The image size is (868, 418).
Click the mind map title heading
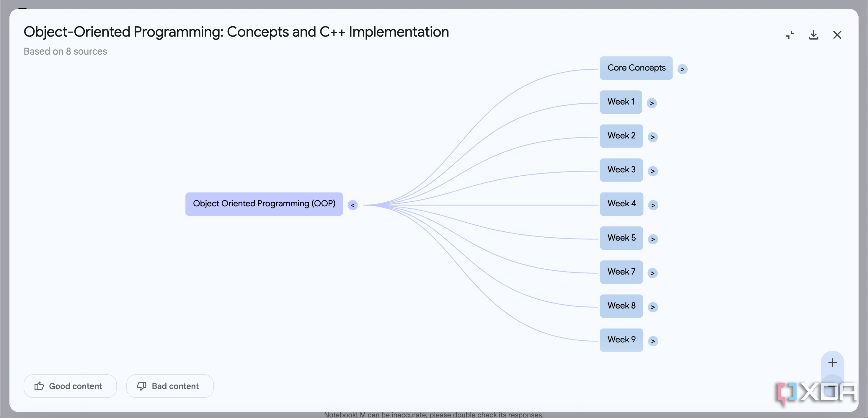coord(236,32)
